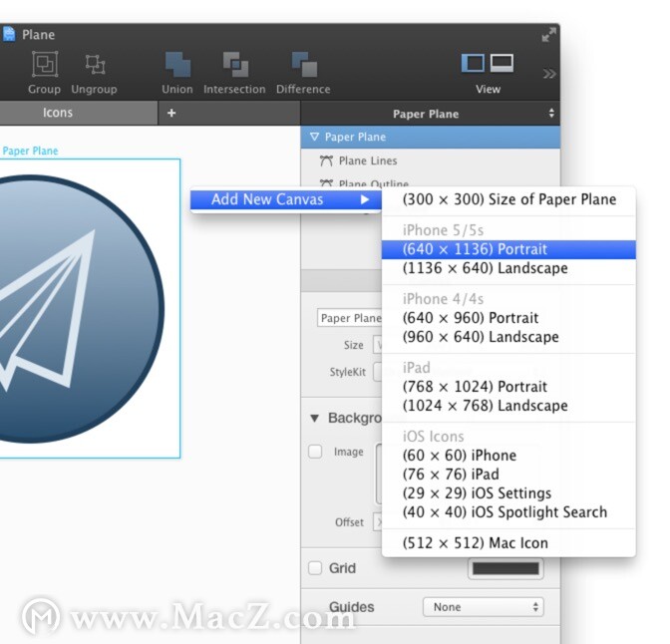This screenshot has height=644, width=670.
Task: Click the Group toolbar icon
Action: click(45, 64)
